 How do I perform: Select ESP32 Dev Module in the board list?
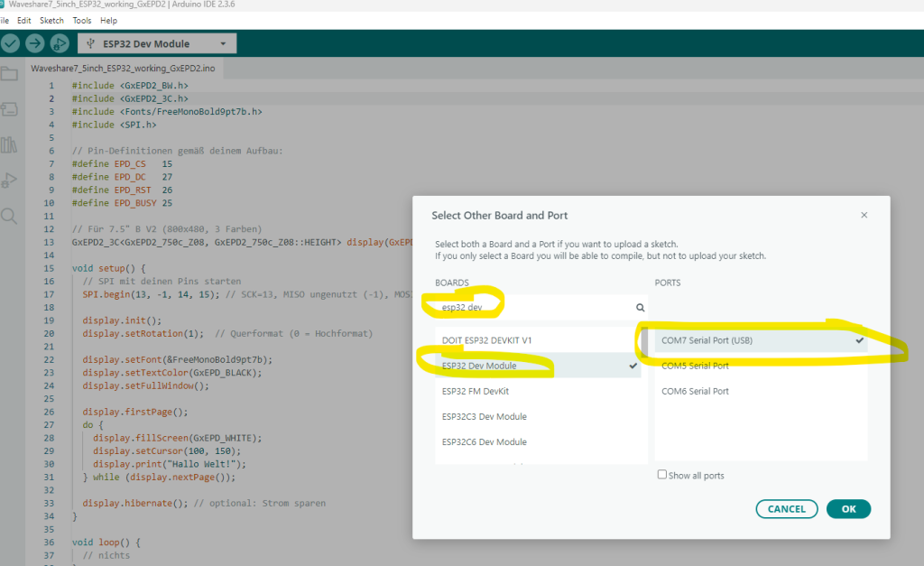tap(538, 366)
